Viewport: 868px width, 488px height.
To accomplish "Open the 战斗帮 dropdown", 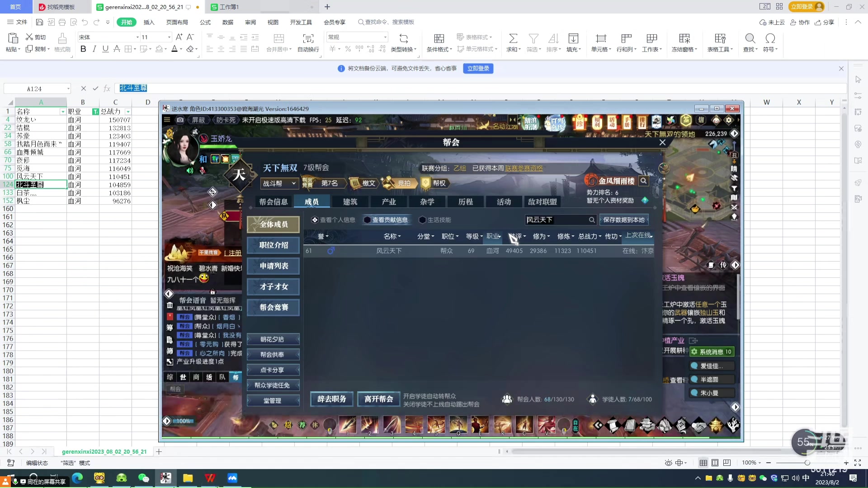I will pos(279,183).
